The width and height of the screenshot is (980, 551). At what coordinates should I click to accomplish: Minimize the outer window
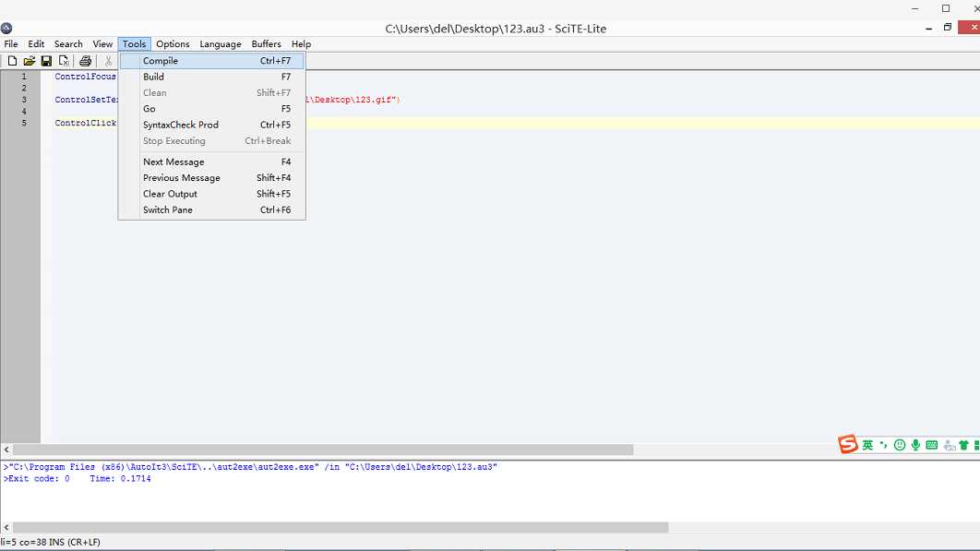coord(915,8)
